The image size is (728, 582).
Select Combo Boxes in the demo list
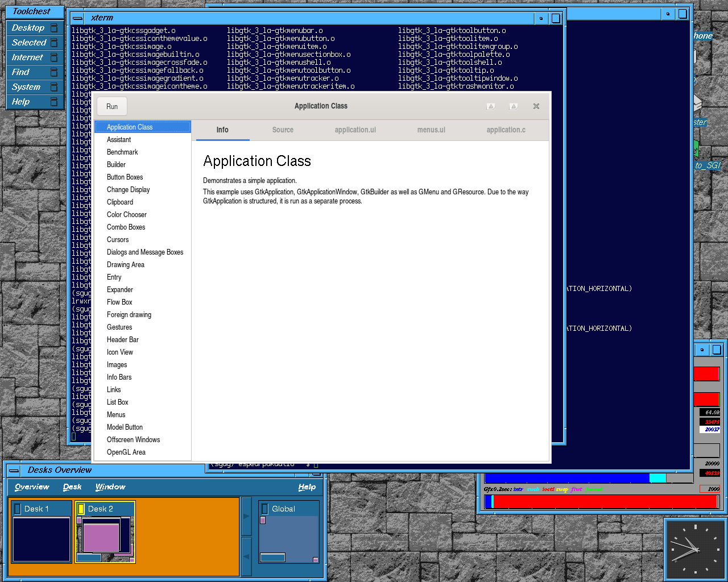[143, 227]
